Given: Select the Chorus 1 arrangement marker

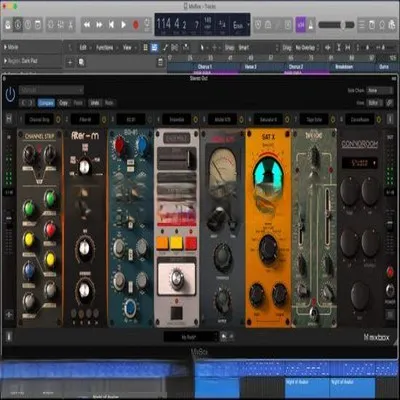Looking at the screenshot, I should (205, 67).
